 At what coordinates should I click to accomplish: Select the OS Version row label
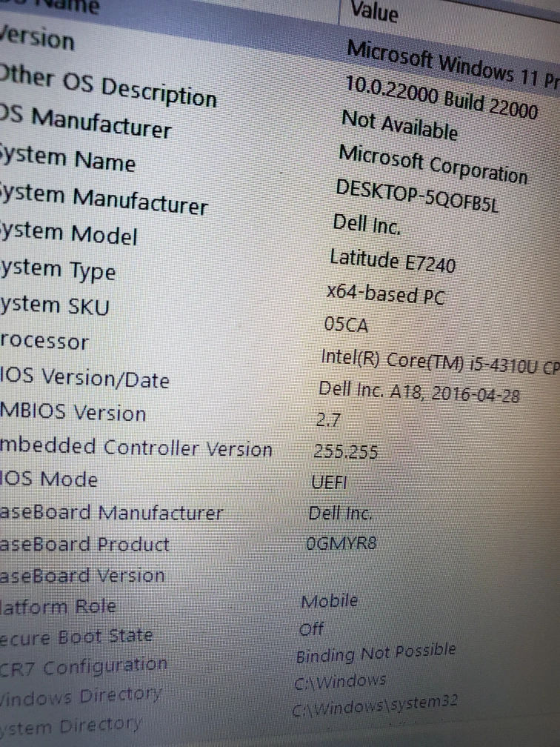point(37,38)
